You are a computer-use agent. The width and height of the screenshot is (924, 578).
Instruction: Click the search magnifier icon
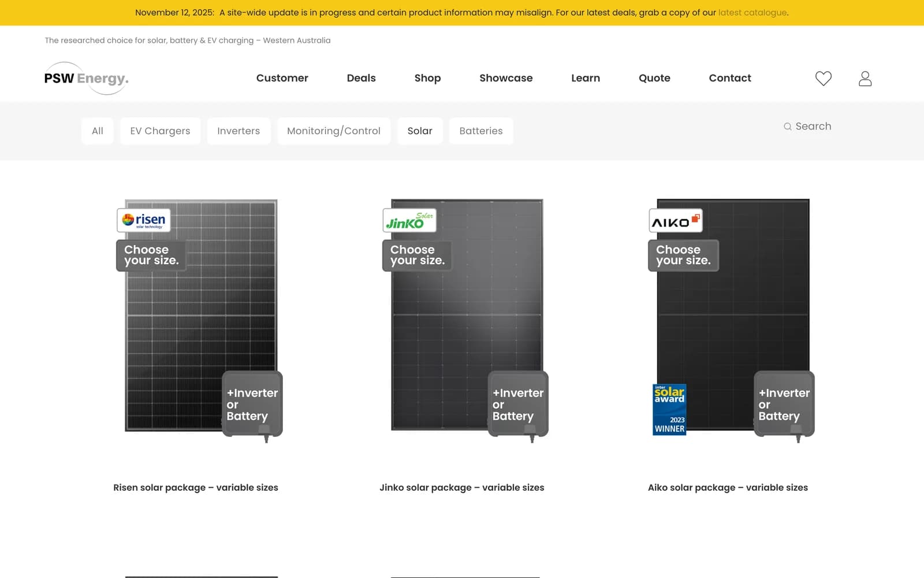pos(787,127)
